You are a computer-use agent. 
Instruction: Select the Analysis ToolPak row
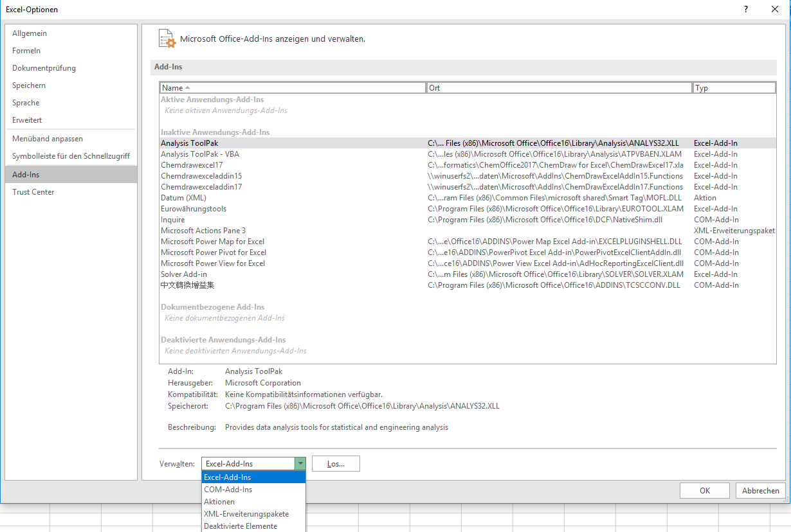point(468,143)
